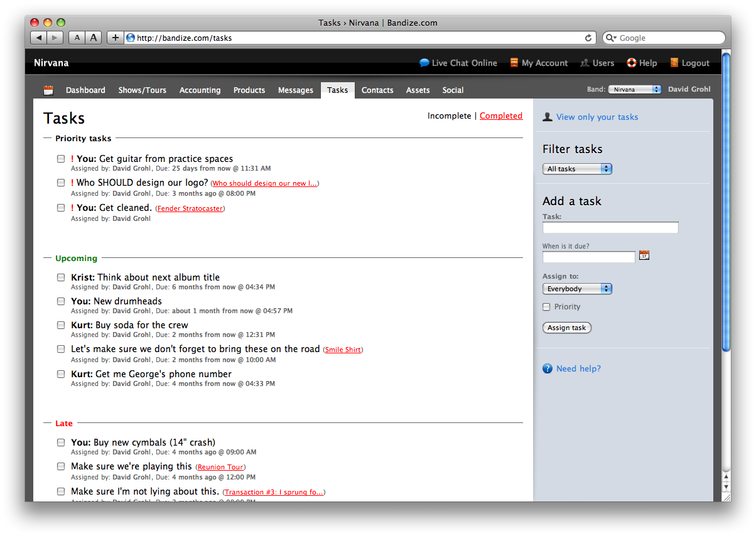The height and width of the screenshot is (536, 756).
Task: Check off Get me George's phone number
Action: tap(61, 374)
